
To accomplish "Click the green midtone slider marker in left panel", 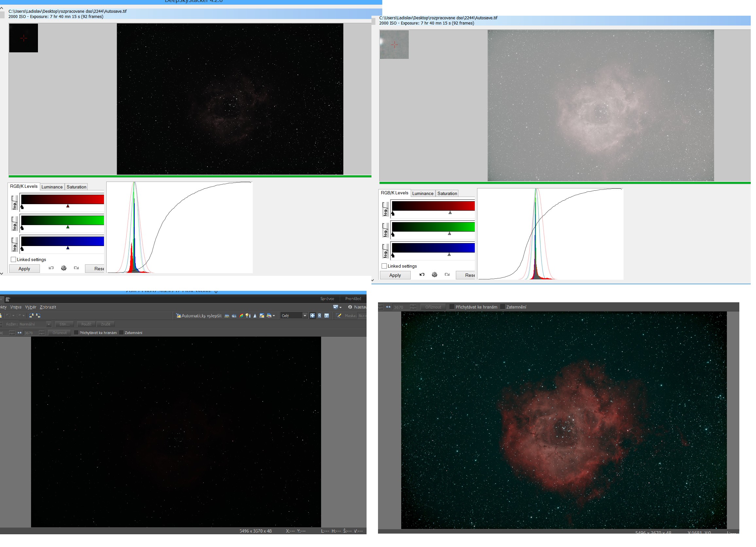I will [68, 227].
